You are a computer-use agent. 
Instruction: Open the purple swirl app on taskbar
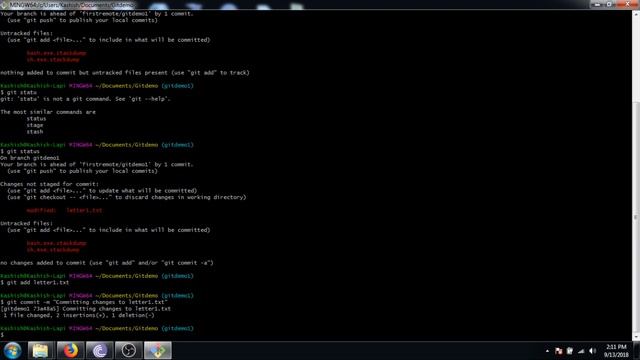(99, 351)
